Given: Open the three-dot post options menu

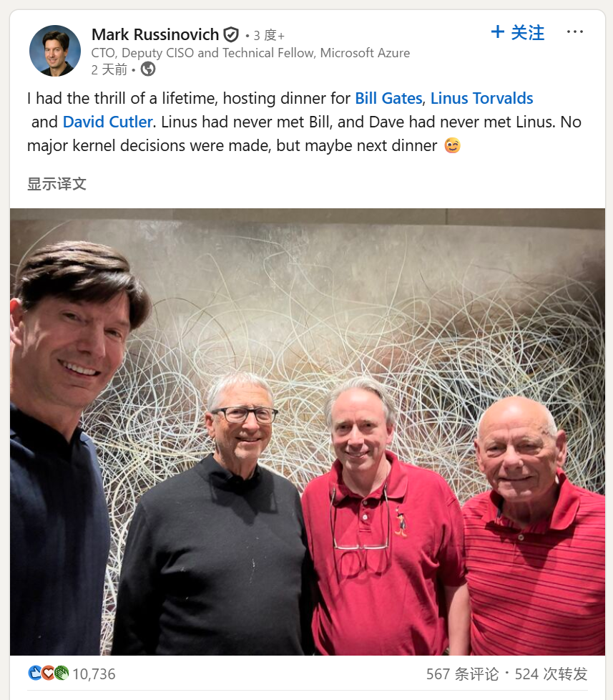Looking at the screenshot, I should click(574, 31).
